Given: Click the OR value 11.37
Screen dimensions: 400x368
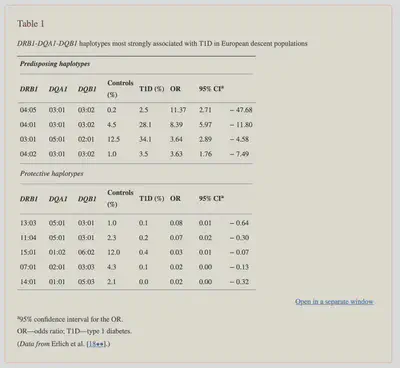Looking at the screenshot, I should (x=178, y=110).
